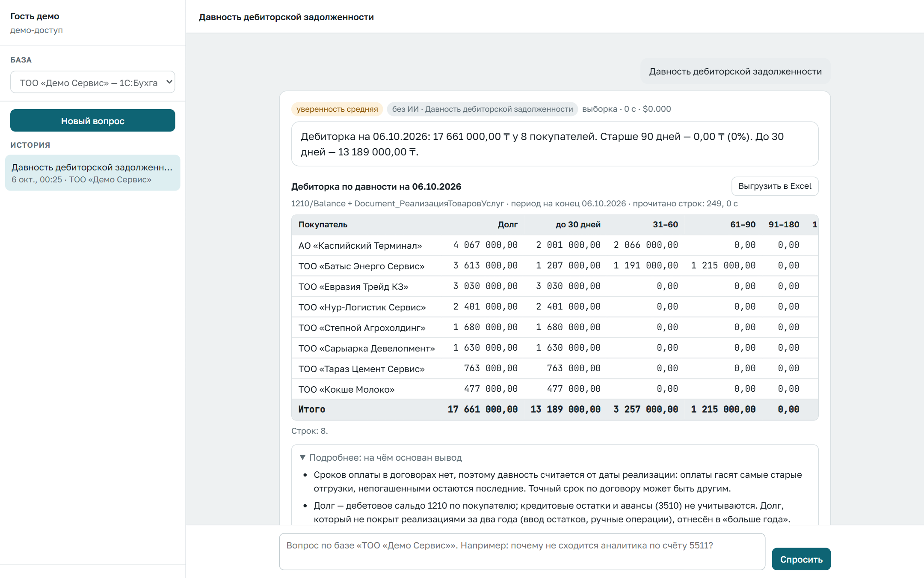Collapse the Подробнее disclosure triangle
Viewport: 924px width, 578px height.
pos(302,457)
